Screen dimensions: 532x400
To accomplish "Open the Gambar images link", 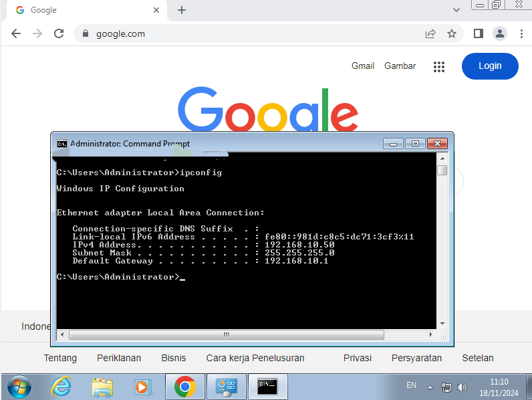I will click(400, 66).
